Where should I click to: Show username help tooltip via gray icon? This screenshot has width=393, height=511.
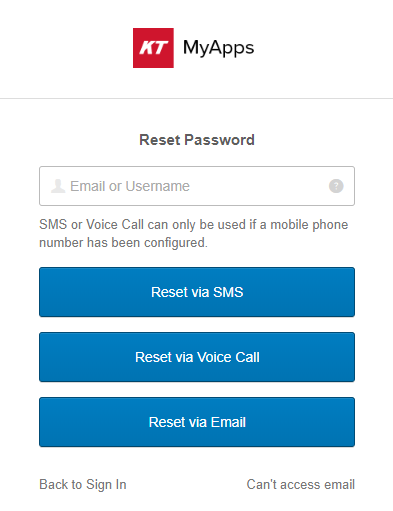pyautogui.click(x=336, y=186)
